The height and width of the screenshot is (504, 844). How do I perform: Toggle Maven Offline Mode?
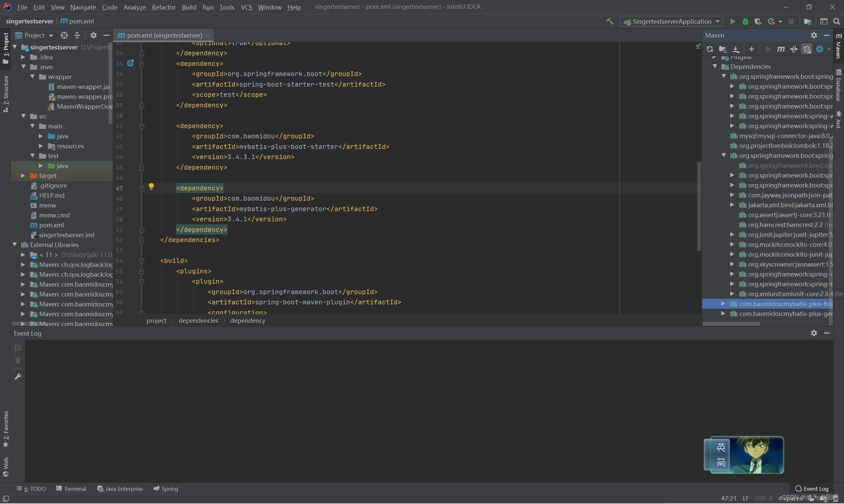[x=794, y=49]
